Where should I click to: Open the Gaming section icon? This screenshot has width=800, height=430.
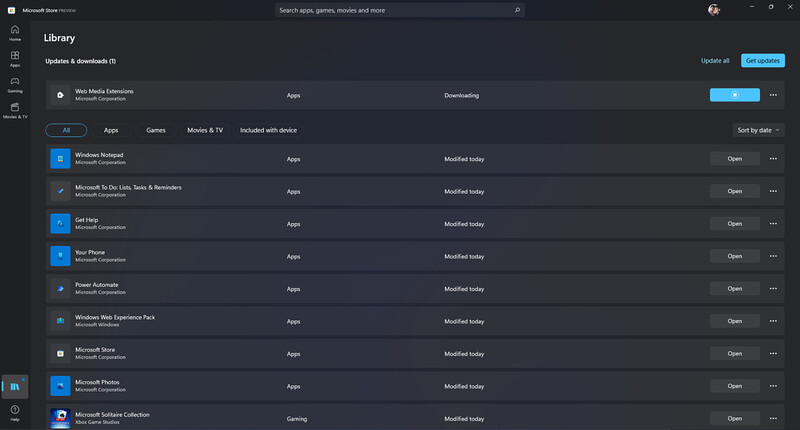tap(15, 85)
